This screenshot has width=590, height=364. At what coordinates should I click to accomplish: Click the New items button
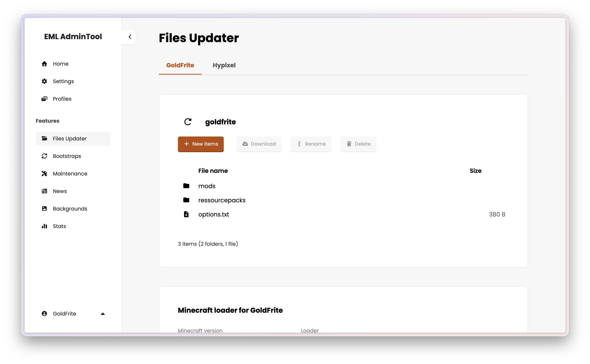pos(200,144)
